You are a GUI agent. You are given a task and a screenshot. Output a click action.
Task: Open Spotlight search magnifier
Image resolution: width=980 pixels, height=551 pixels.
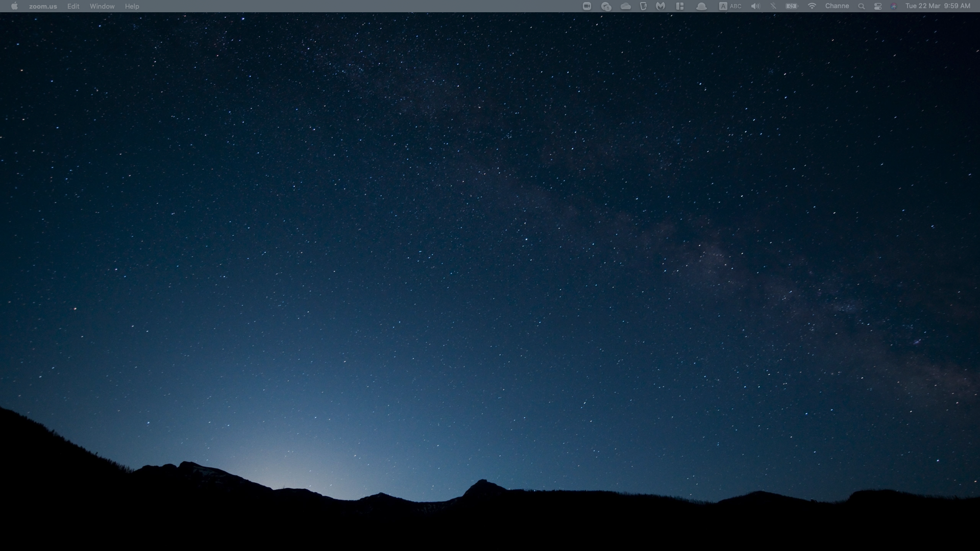tap(862, 6)
